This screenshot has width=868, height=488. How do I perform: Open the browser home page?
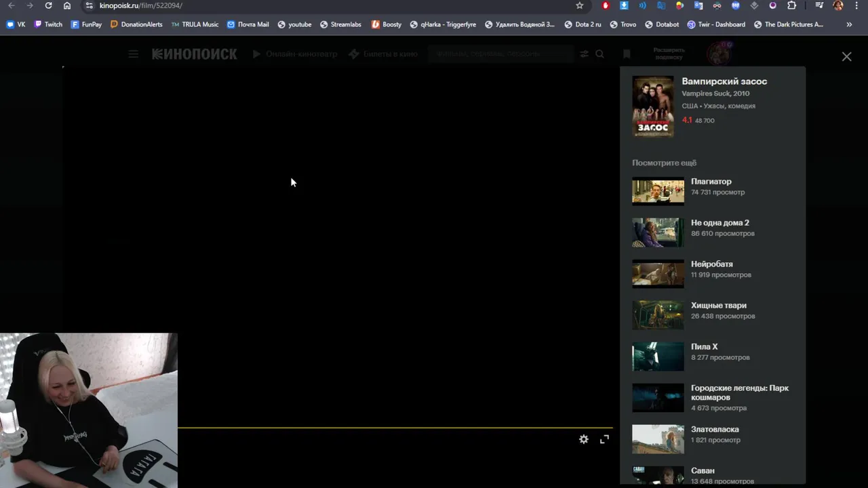[66, 5]
